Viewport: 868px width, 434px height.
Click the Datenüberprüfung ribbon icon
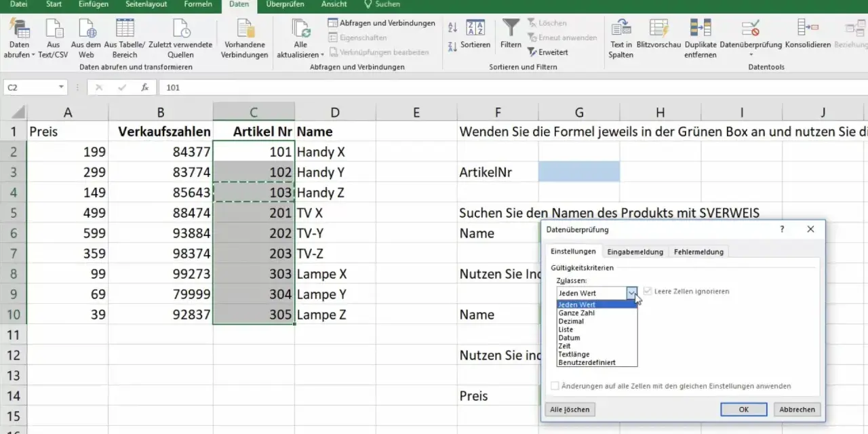[x=751, y=28]
